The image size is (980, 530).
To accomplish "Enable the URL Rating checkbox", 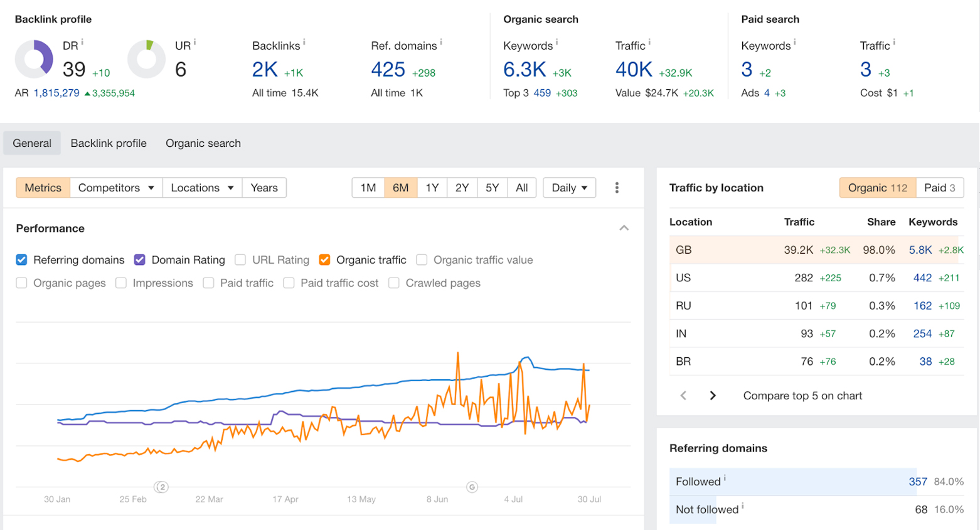I will tap(240, 260).
